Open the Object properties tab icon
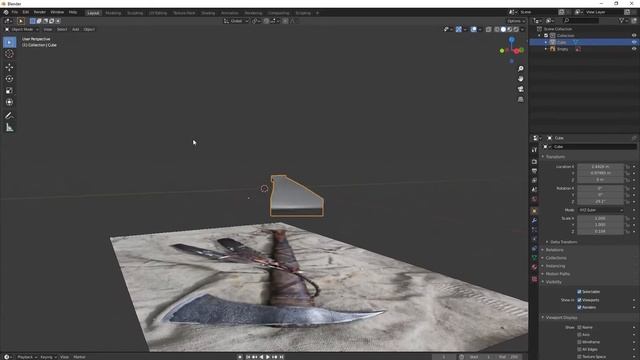This screenshot has height=360, width=640. pos(534,211)
